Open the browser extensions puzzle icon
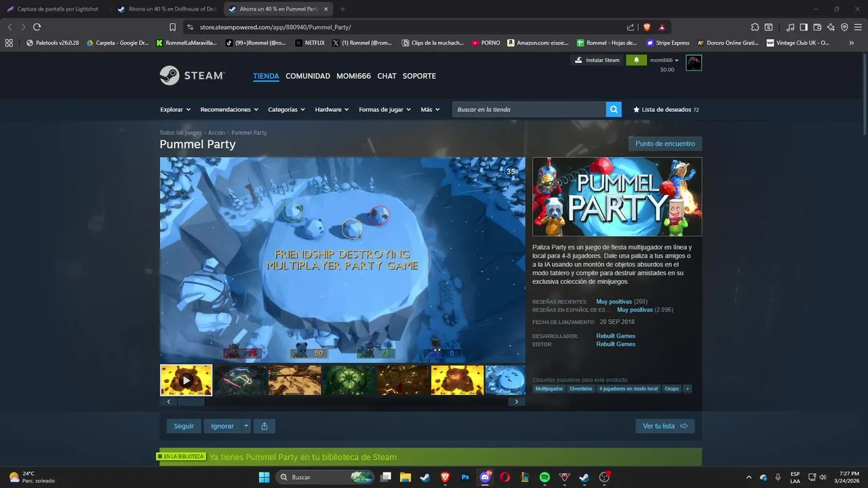The width and height of the screenshot is (868, 488). pos(755,27)
